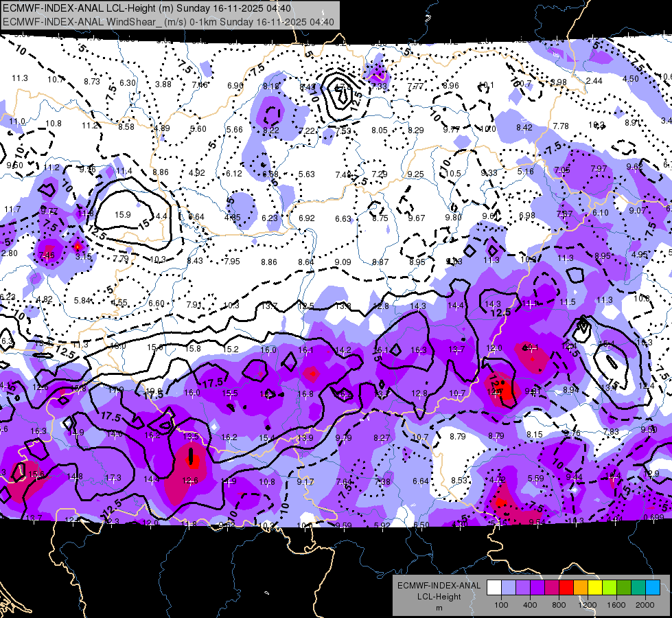Click the grid value '5.16'

pyautogui.click(x=525, y=172)
